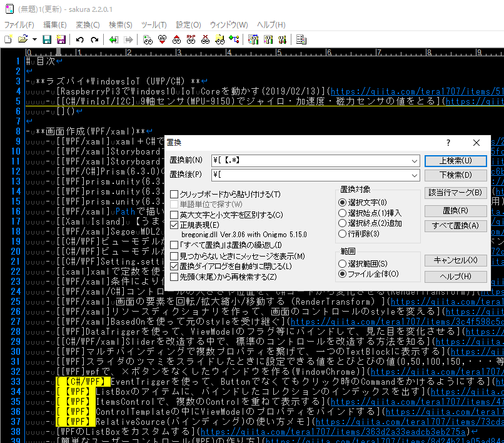Click the Open file folder icon
Image resolution: width=504 pixels, height=443 pixels.
[23, 39]
